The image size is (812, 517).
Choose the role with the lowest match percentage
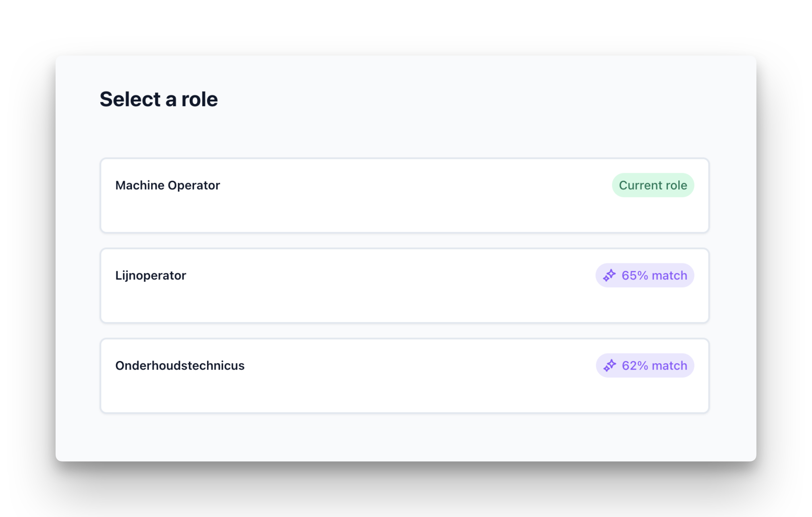click(x=404, y=376)
